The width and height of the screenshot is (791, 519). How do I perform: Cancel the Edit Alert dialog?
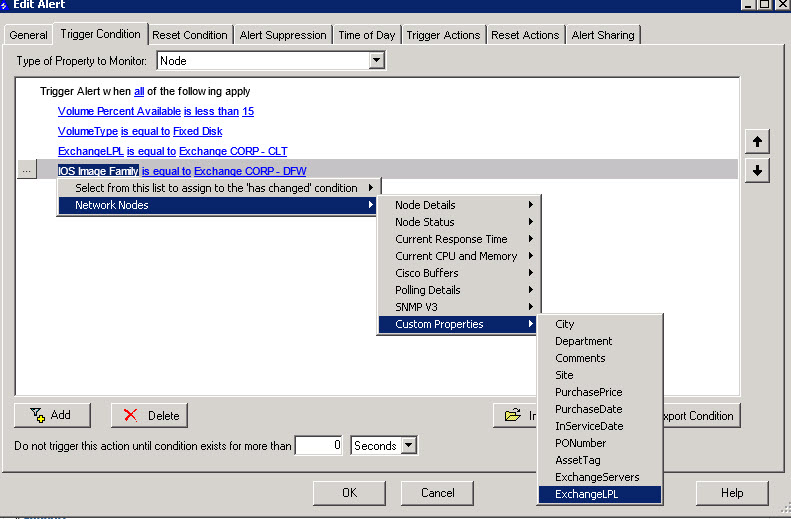point(437,493)
